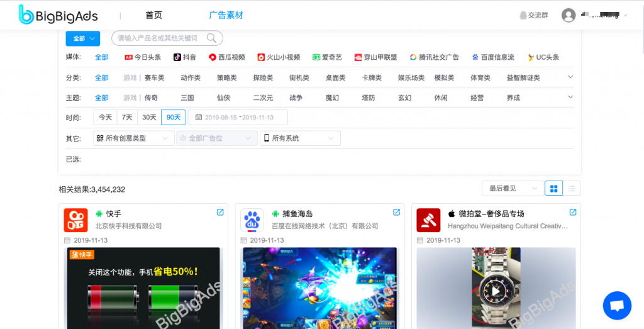Click the search magnifier icon

[x=211, y=38]
